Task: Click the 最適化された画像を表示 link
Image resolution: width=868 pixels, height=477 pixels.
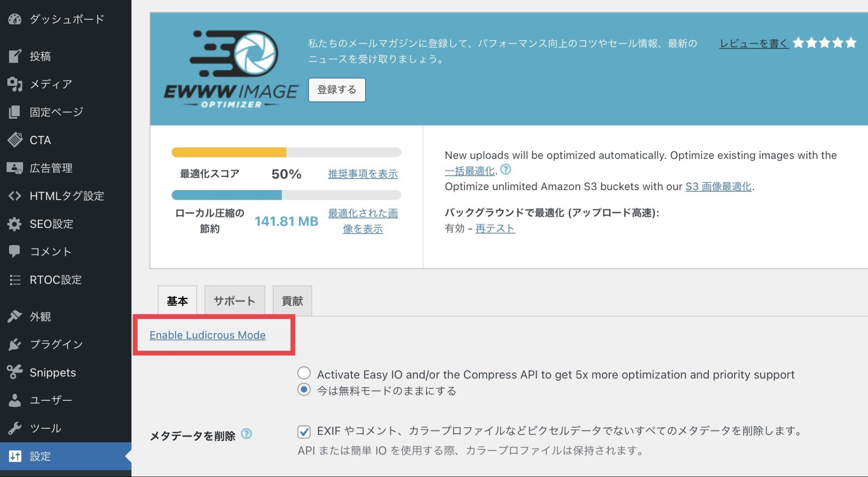Action: tap(363, 221)
